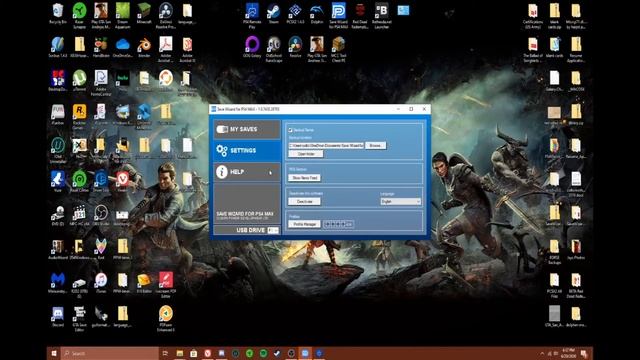Open MCC Tool Chest PE shortcut
Viewport: 640px width, 360px height.
click(x=338, y=49)
